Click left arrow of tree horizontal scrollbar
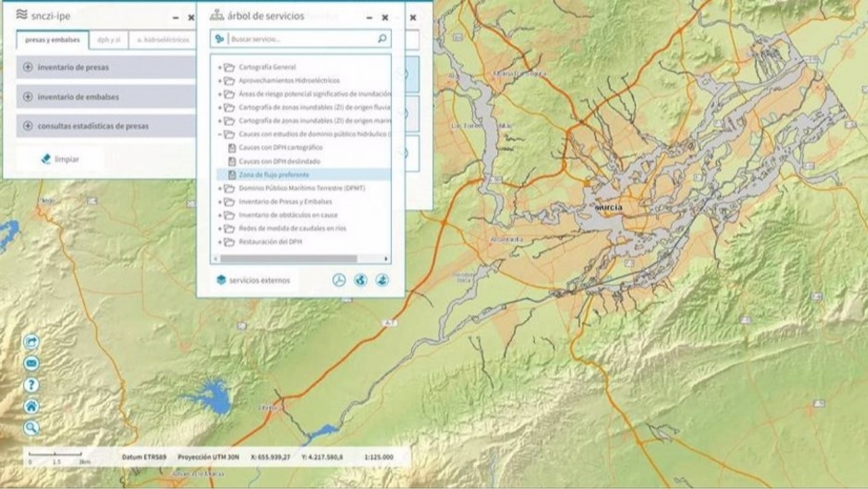This screenshot has width=868, height=489. pos(215,259)
